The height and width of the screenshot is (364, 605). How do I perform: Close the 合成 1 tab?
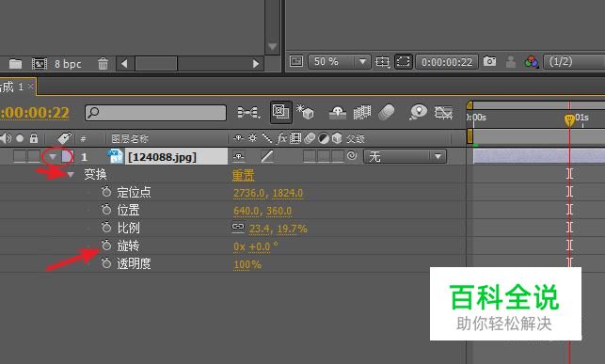30,87
